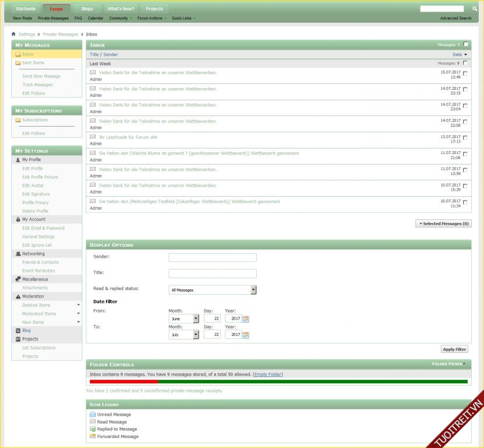This screenshot has width=484, height=448.
Task: Click the home icon in breadcrumb
Action: [x=13, y=34]
